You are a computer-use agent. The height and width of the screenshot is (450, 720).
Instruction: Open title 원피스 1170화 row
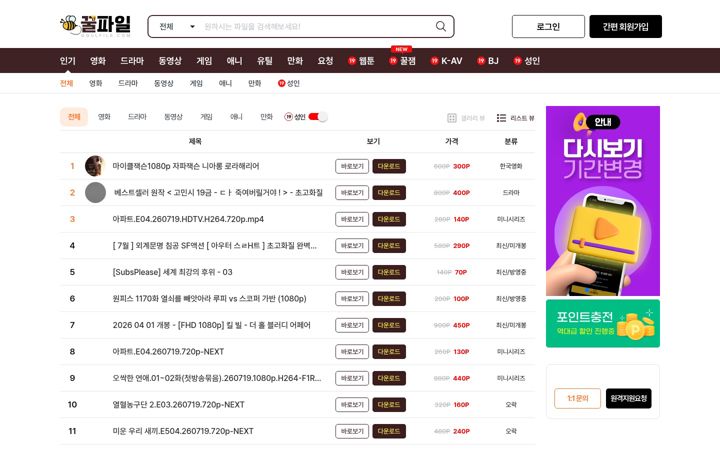click(x=209, y=298)
